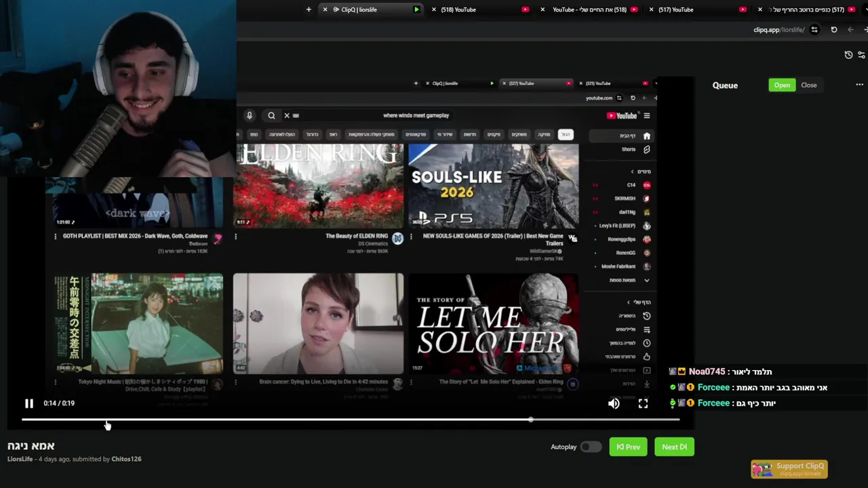Go back in the browser history
The height and width of the screenshot is (488, 868).
(851, 30)
